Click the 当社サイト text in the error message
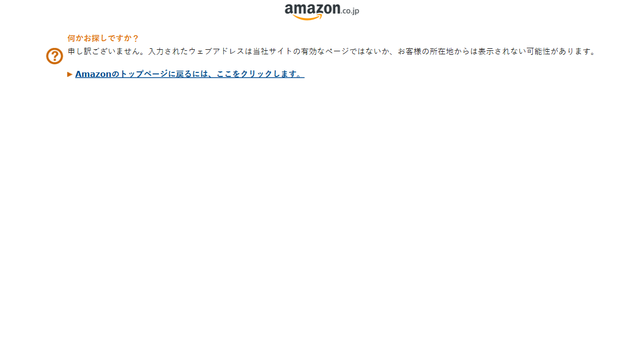Screen dimensions: 644x362 273,51
